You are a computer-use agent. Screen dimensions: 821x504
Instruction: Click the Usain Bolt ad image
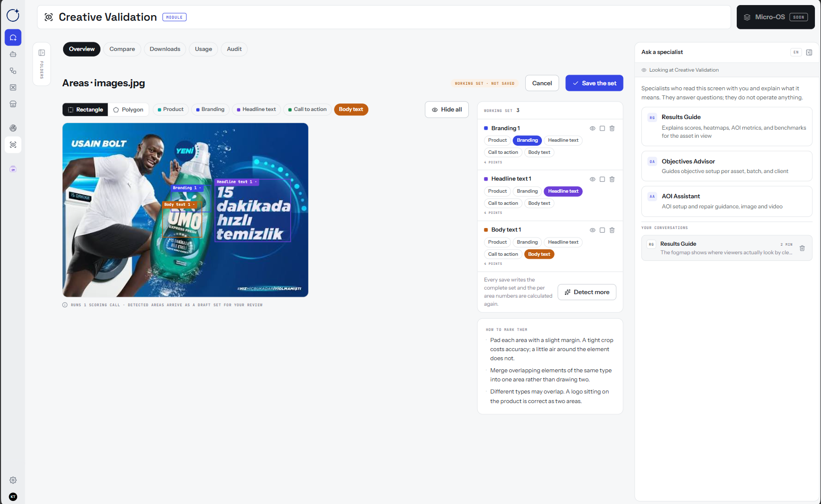[185, 210]
